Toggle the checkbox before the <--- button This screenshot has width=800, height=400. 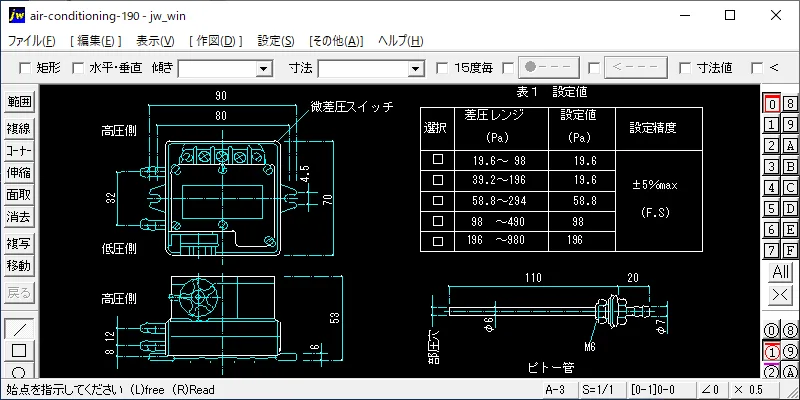[x=593, y=68]
